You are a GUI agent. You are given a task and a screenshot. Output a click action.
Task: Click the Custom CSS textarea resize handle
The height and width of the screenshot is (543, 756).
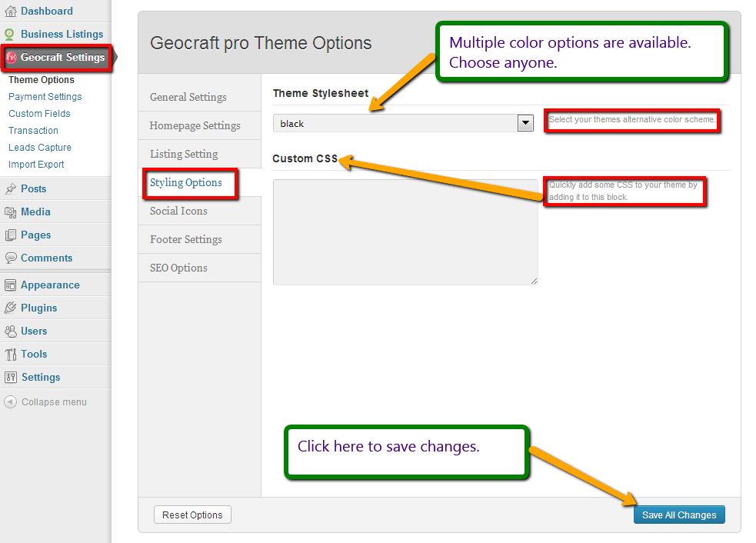tap(534, 281)
